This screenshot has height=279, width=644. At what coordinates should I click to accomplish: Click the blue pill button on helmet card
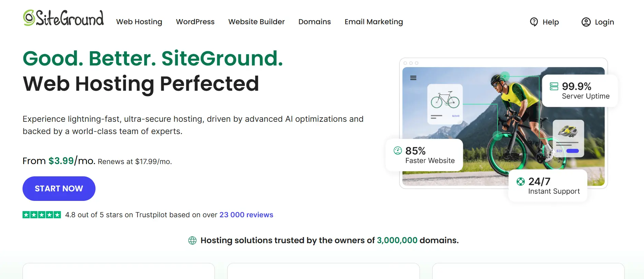[572, 151]
